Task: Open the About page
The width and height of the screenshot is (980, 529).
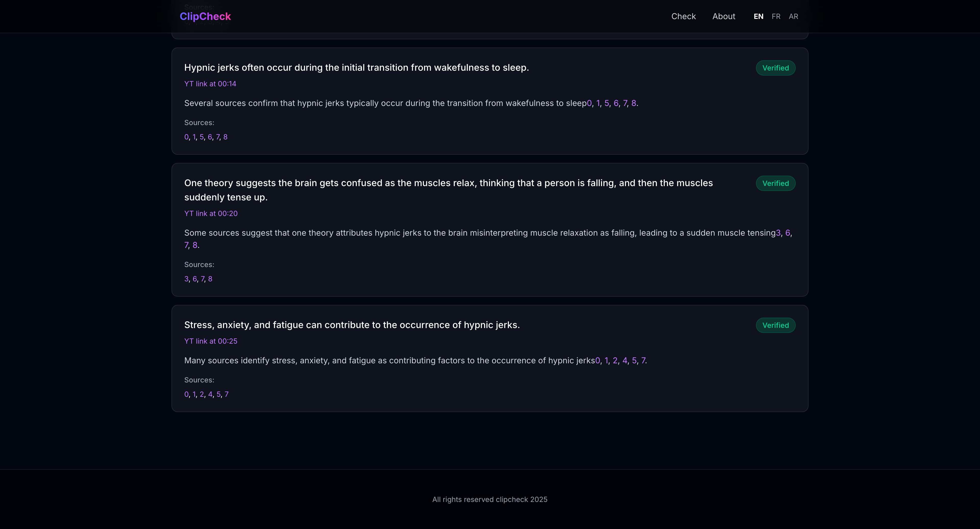Action: coord(724,16)
